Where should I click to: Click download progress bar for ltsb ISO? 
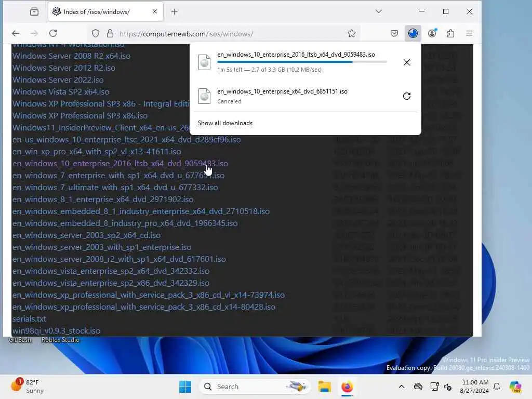coord(302,62)
